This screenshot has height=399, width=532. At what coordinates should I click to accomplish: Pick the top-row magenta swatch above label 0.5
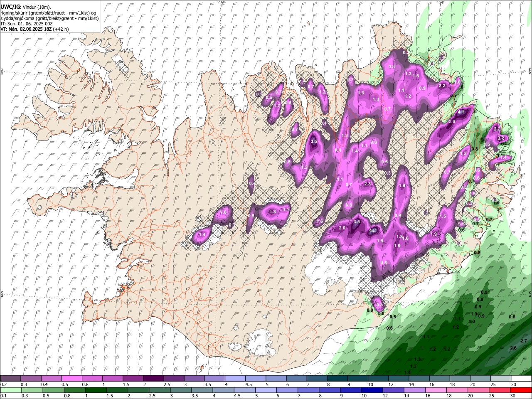pos(71,378)
